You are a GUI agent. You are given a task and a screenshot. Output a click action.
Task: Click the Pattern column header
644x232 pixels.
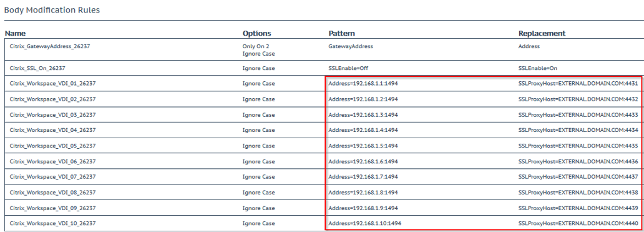pyautogui.click(x=342, y=33)
